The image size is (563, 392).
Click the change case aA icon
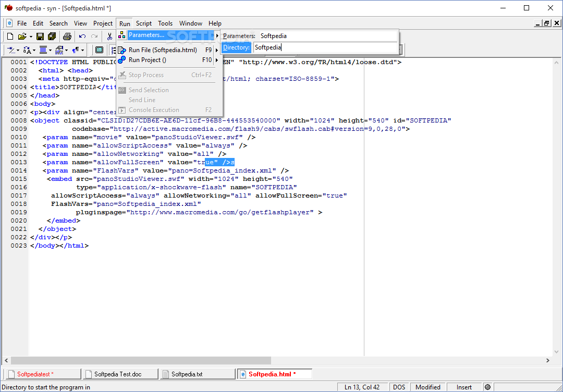27,50
